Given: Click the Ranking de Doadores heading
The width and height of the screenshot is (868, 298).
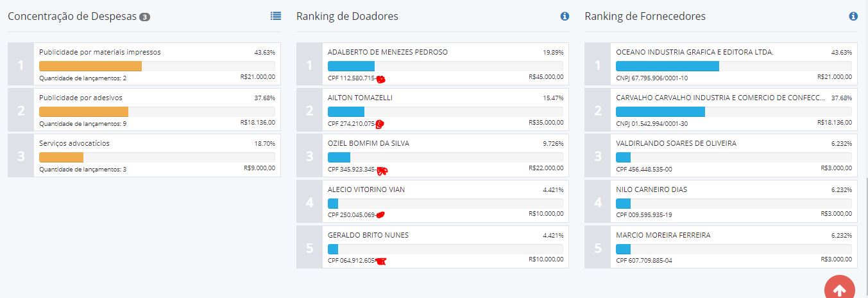Looking at the screenshot, I should click(x=347, y=17).
